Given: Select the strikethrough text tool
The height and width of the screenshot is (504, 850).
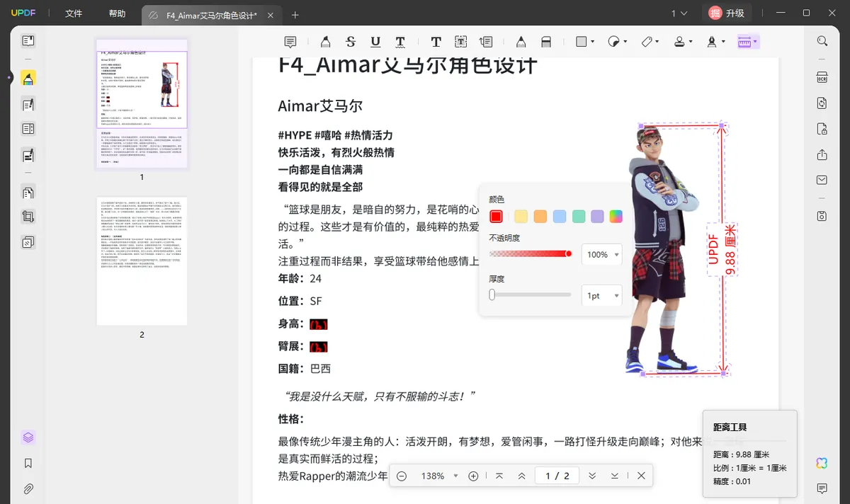Looking at the screenshot, I should coord(351,42).
